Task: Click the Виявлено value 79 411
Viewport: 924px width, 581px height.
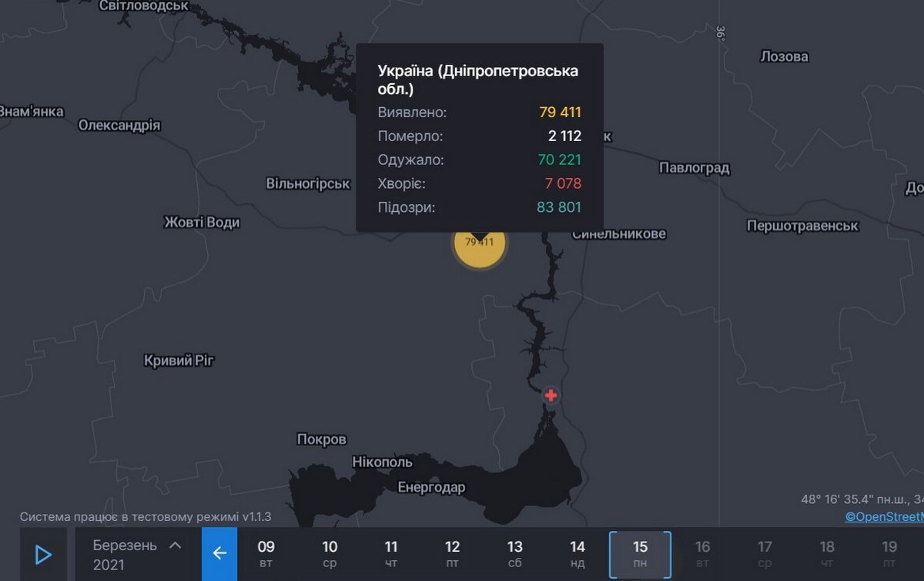Action: tap(560, 113)
